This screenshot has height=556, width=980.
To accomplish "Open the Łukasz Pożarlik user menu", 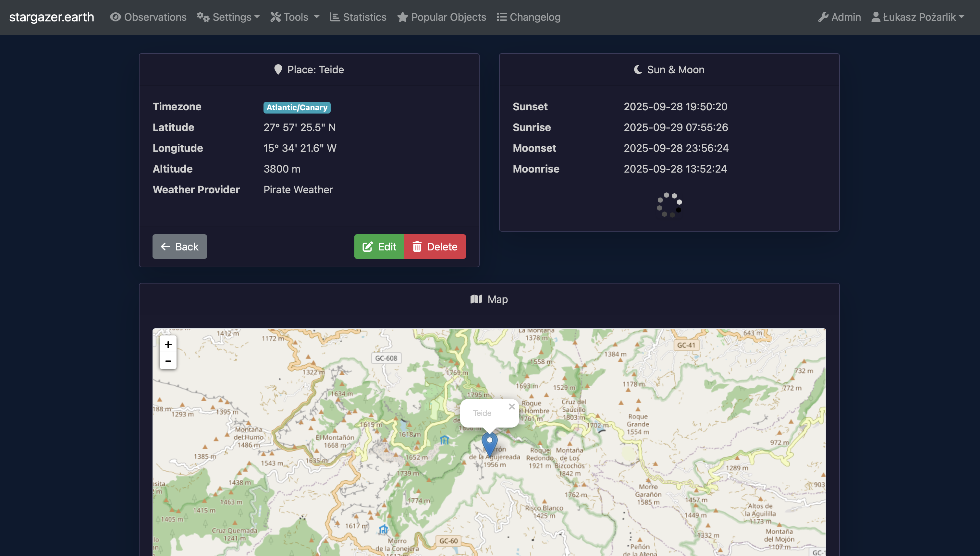I will tap(917, 17).
